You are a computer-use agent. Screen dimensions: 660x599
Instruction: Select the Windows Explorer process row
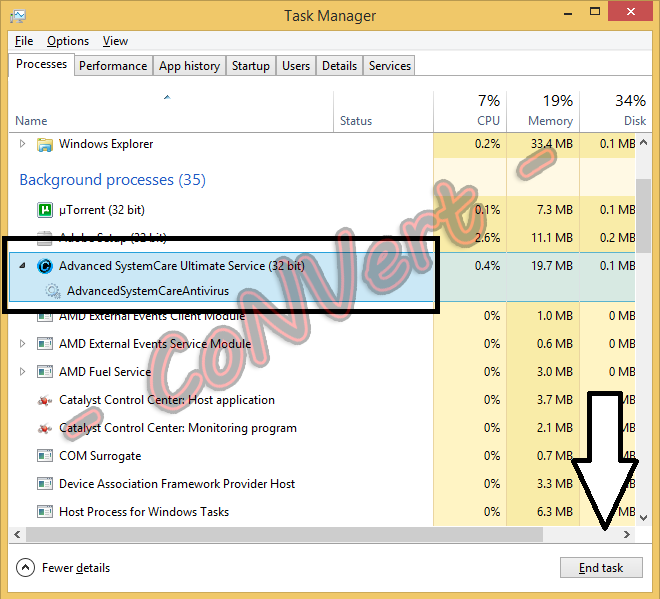click(x=322, y=144)
